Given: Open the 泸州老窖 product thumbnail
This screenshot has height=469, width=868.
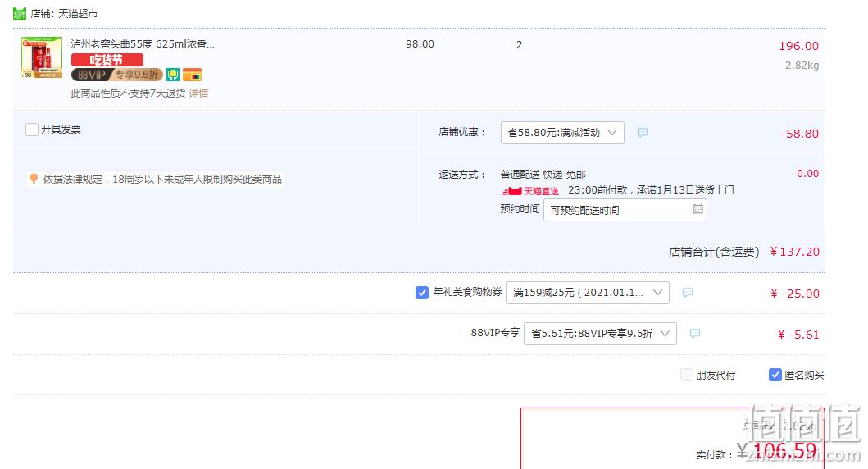Looking at the screenshot, I should (42, 57).
